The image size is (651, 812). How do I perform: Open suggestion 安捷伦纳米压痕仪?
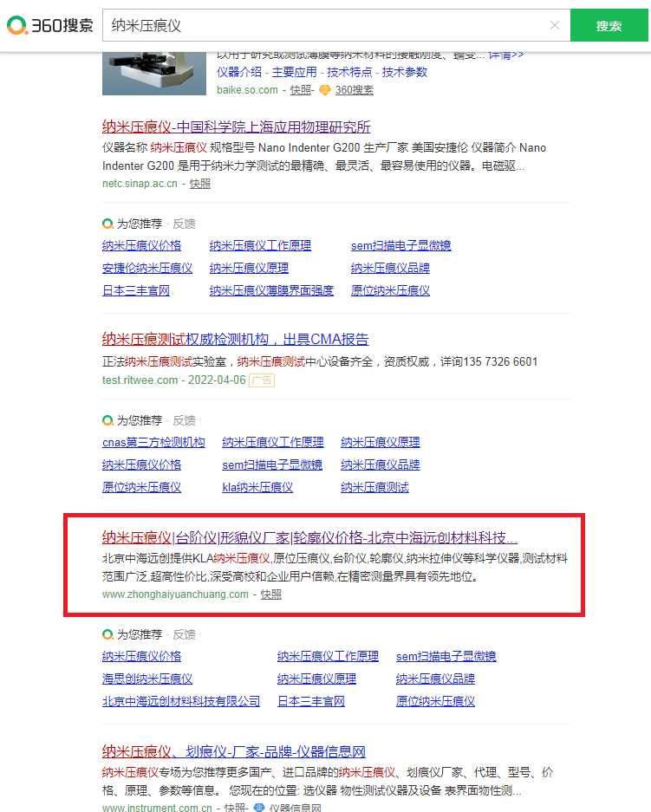pyautogui.click(x=147, y=269)
